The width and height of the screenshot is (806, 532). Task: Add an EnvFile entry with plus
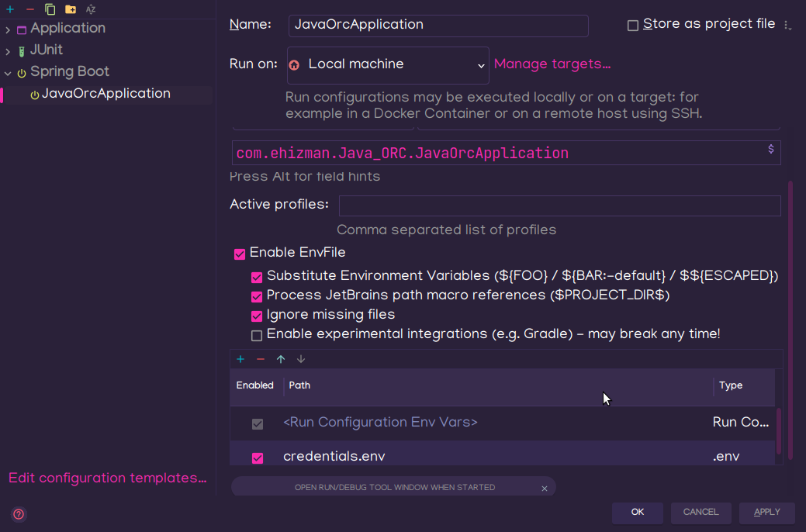pos(240,359)
